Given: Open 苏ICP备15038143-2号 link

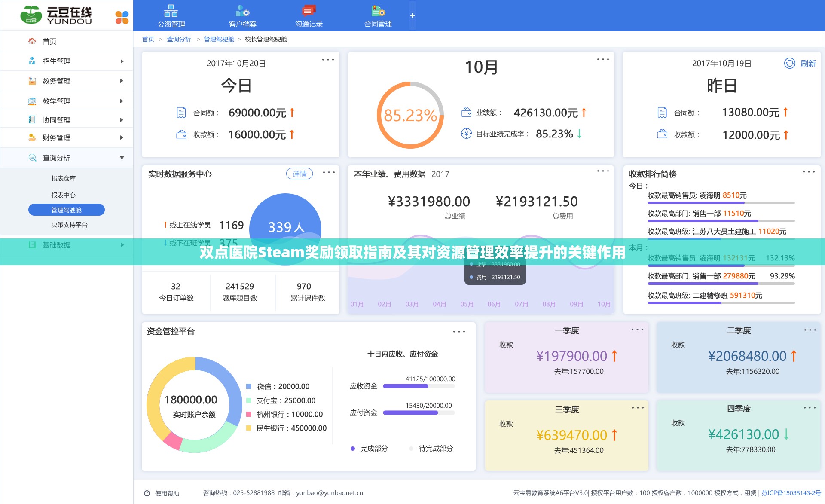Looking at the screenshot, I should [x=791, y=493].
